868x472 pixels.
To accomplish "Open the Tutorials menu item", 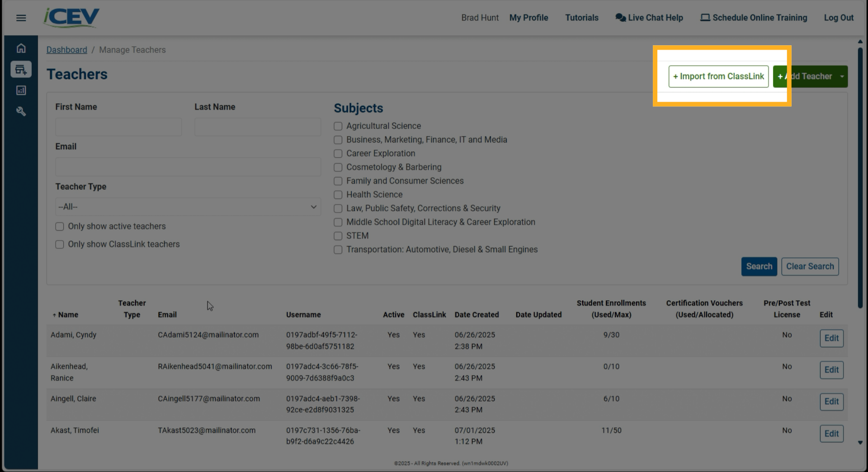I will (x=581, y=18).
